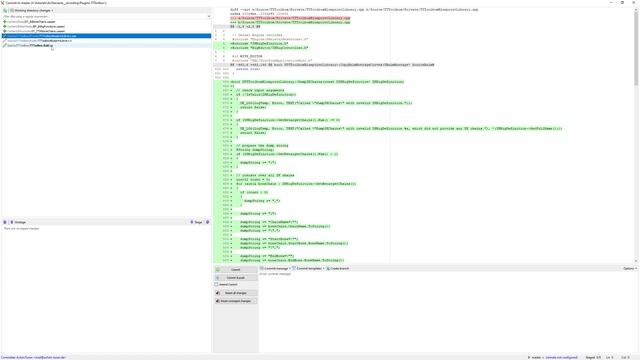
Task: Click the Commit button
Action: coord(236,269)
